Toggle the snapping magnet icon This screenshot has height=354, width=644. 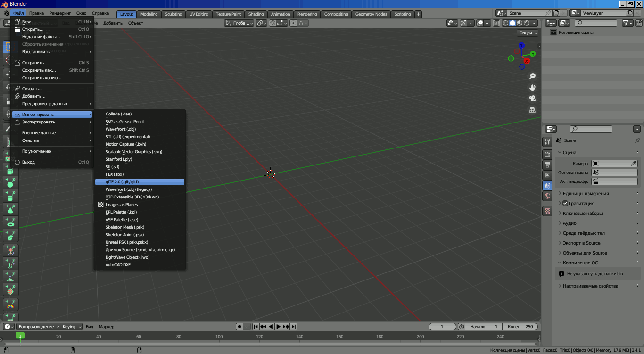[272, 23]
